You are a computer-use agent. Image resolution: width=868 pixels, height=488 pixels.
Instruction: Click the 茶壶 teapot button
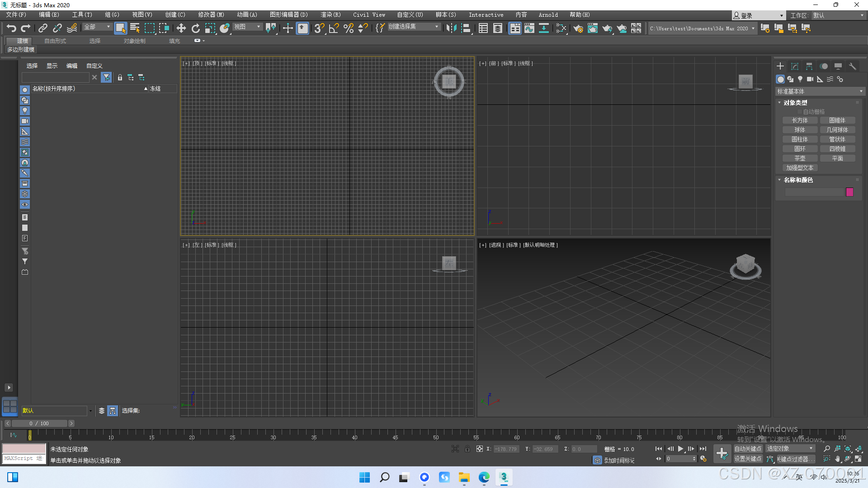800,158
